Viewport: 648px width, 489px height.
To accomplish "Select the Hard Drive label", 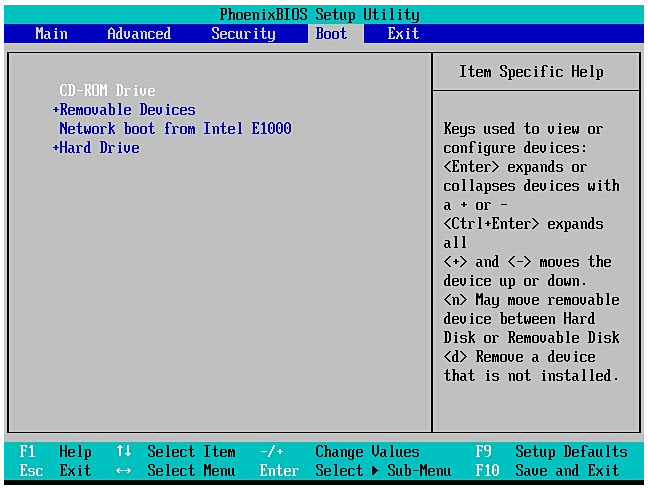I will point(99,148).
